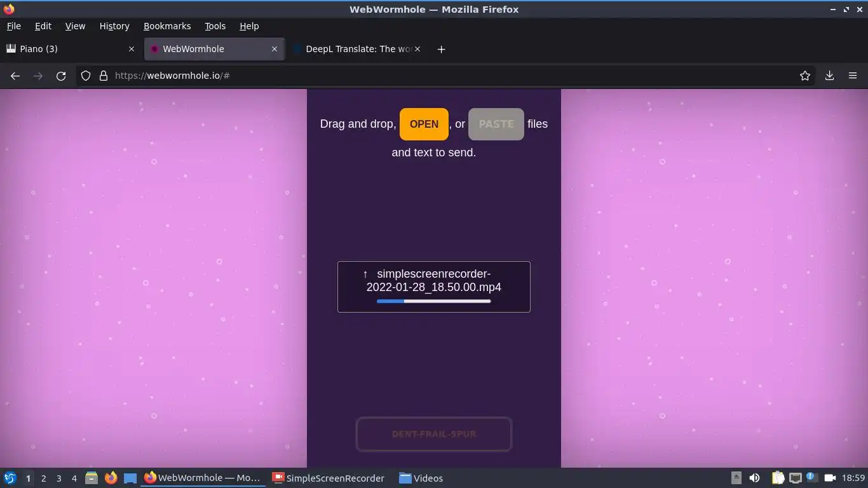Viewport: 868px width, 488px height.
Task: Switch to the Piano (3) tab
Action: pyautogui.click(x=70, y=49)
